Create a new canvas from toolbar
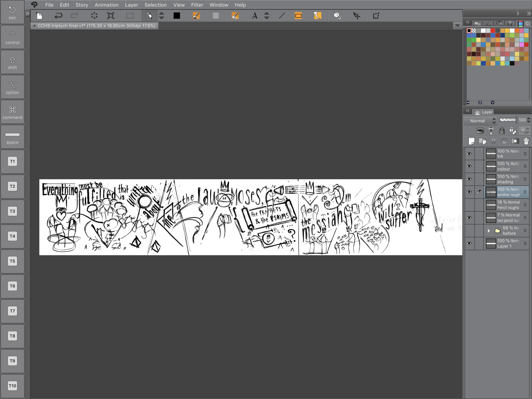 click(x=39, y=16)
